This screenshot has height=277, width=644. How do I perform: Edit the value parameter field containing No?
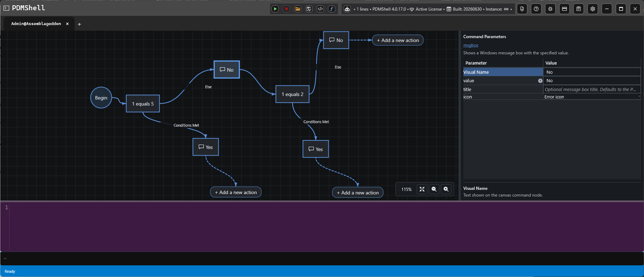point(592,81)
